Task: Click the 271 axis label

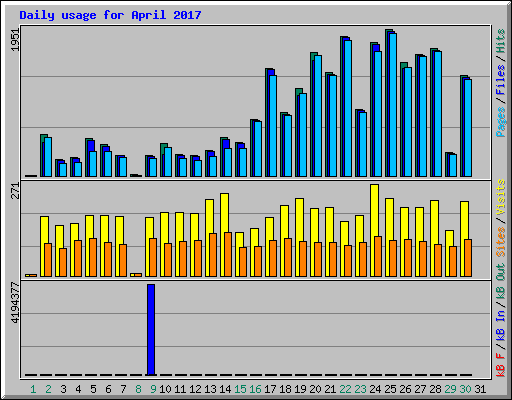Action: [x=15, y=191]
